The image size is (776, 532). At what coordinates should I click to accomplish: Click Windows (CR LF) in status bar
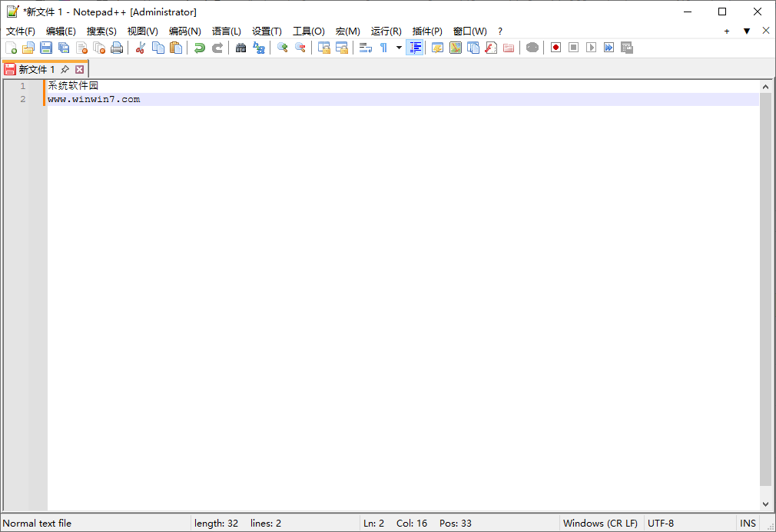tap(600, 523)
